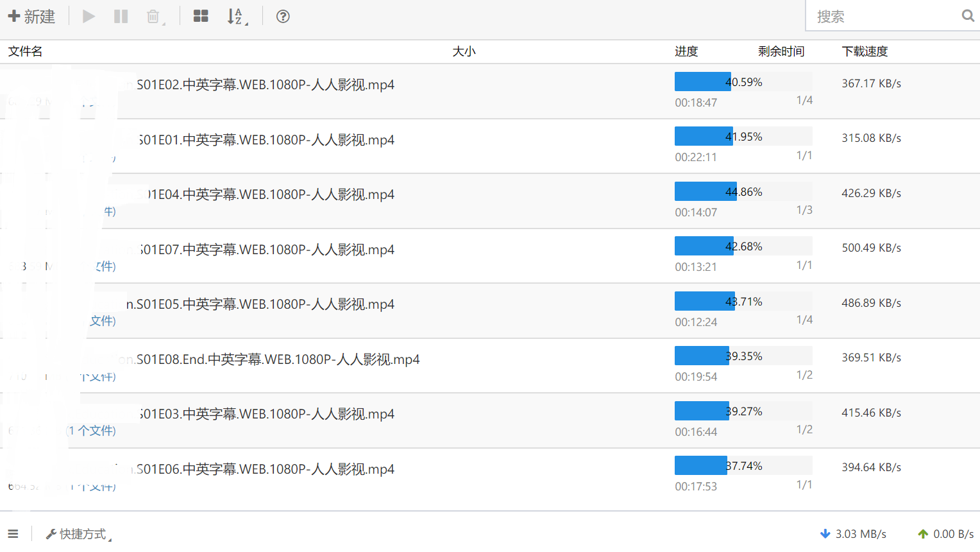Select the S01E08.End mp4 download task
Screen dimensions: 980x552
[x=490, y=366]
